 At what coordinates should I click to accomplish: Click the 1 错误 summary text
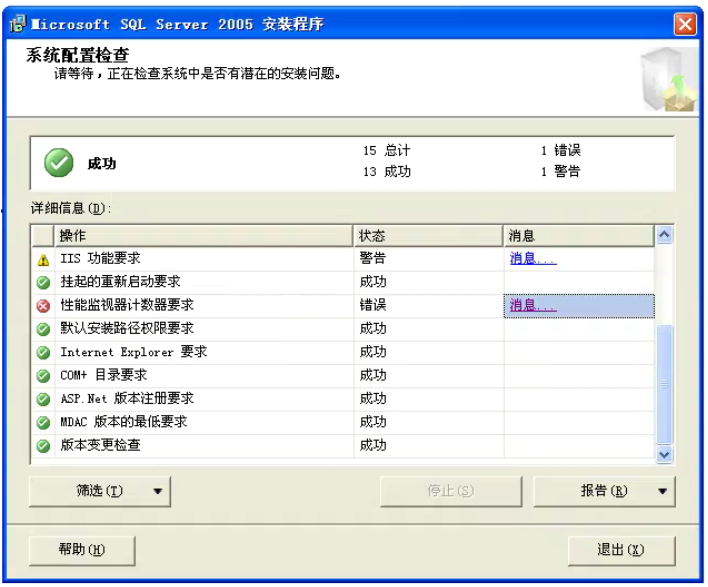tap(561, 151)
